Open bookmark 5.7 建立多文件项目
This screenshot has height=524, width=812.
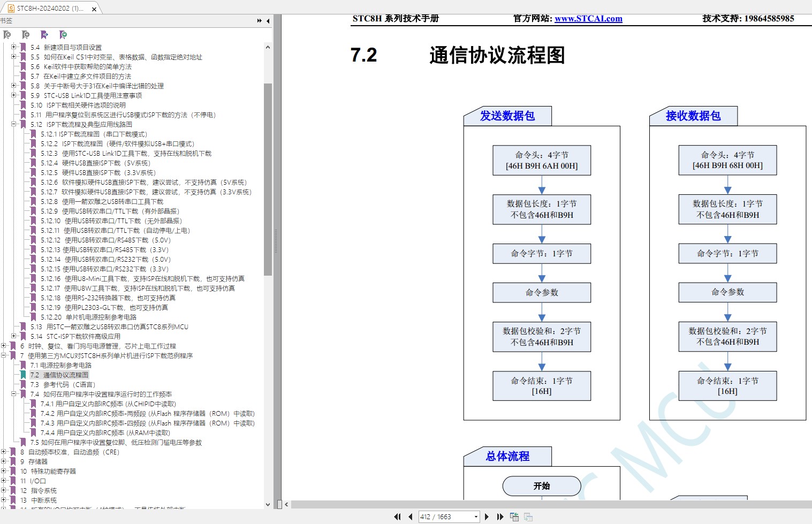pyautogui.click(x=81, y=77)
